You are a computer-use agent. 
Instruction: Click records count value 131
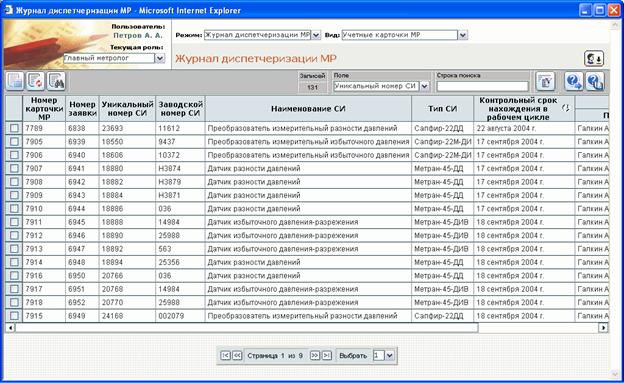(312, 87)
